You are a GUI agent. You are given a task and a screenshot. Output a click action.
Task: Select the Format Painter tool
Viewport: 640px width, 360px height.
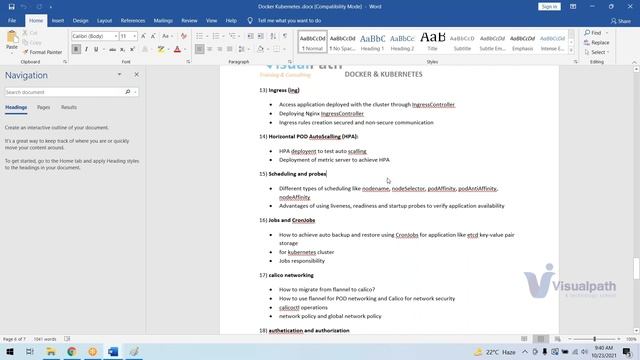click(42, 52)
